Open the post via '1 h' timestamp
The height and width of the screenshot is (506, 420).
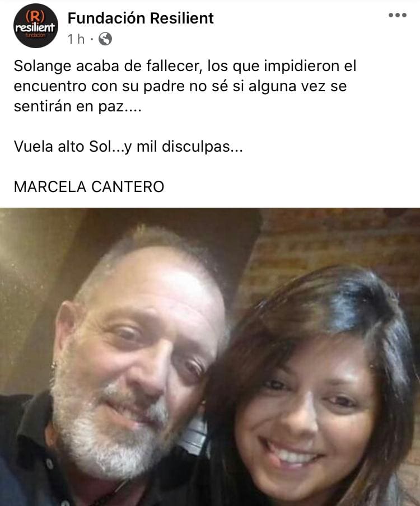76,39
